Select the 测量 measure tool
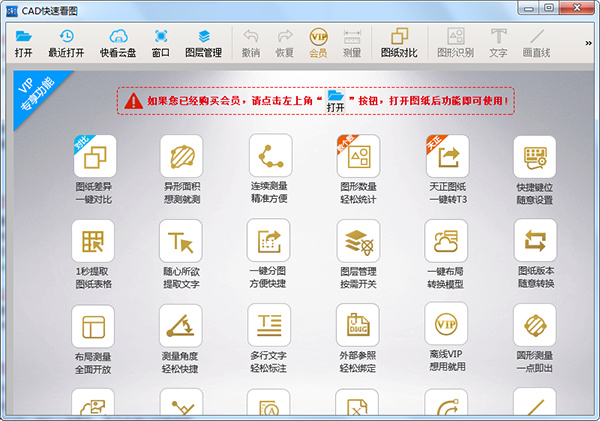600x421 pixels. coord(352,44)
